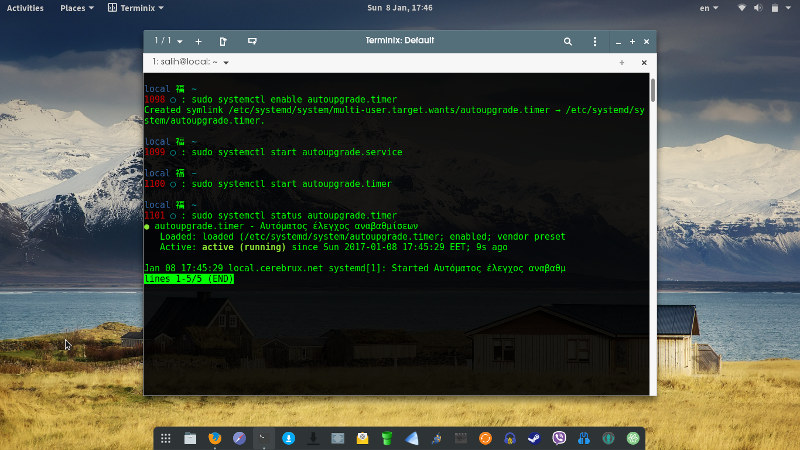The width and height of the screenshot is (800, 450).
Task: Close the salh@local terminal pane
Action: point(644,62)
